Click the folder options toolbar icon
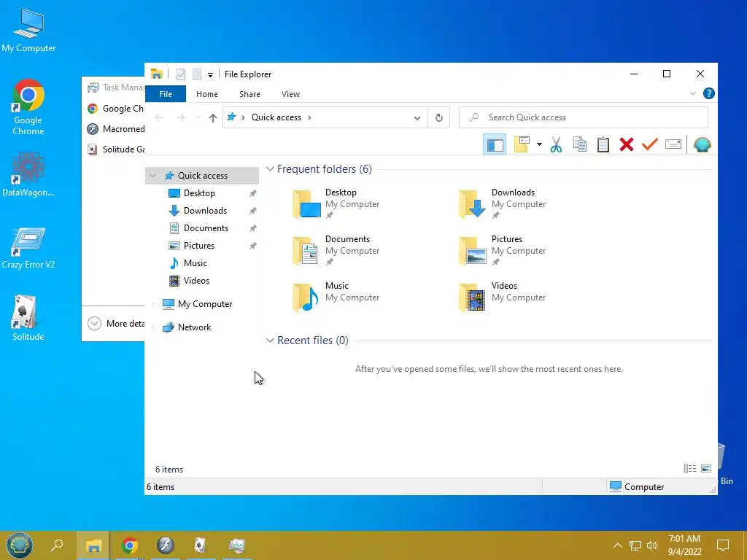This screenshot has height=560, width=747. coord(522,145)
